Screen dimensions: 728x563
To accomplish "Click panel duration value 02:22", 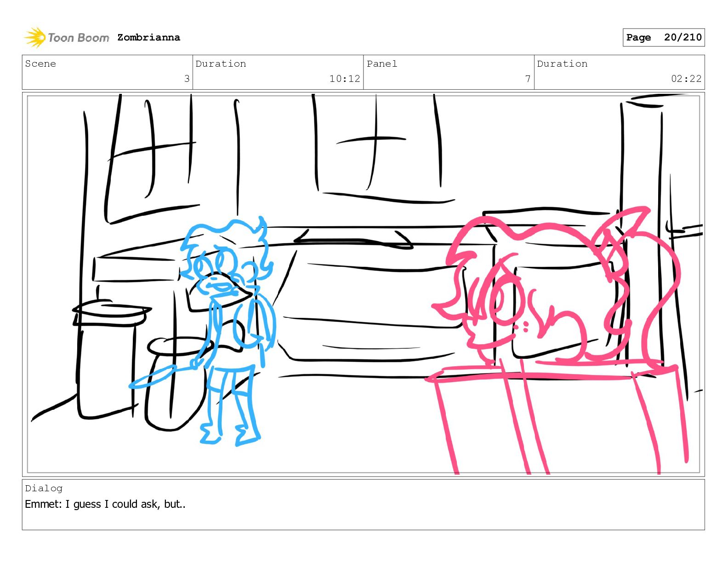I will (x=686, y=79).
